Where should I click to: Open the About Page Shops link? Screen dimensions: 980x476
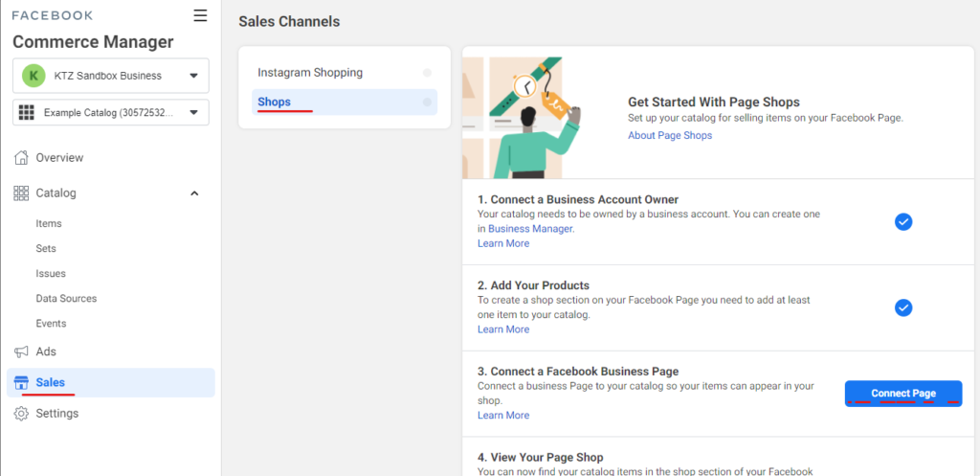tap(669, 135)
